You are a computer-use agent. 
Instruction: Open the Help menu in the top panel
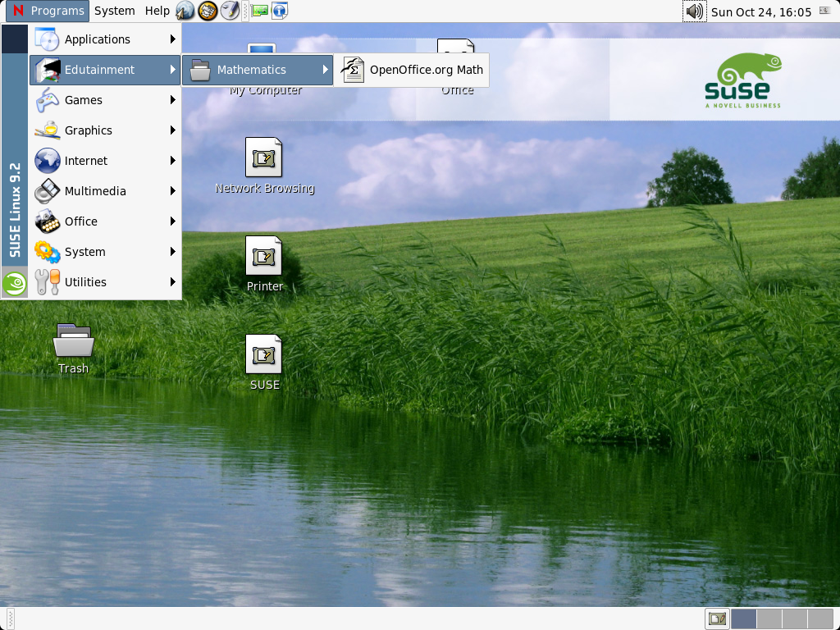point(157,11)
